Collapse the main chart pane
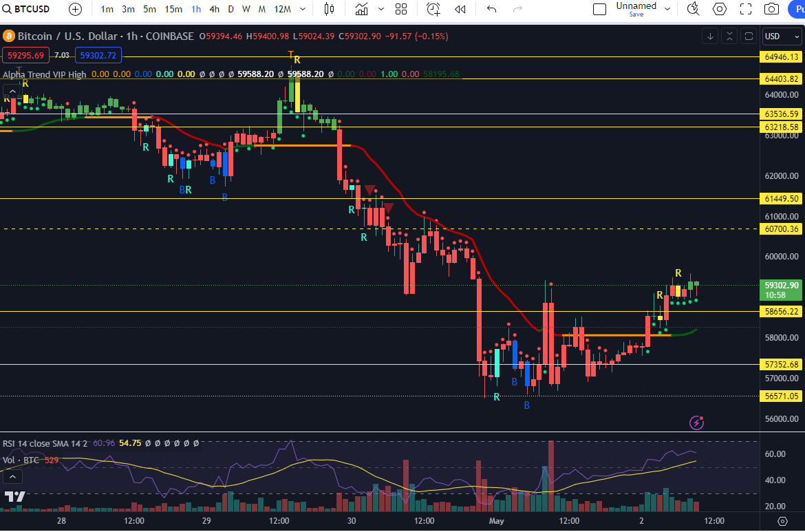 point(729,36)
